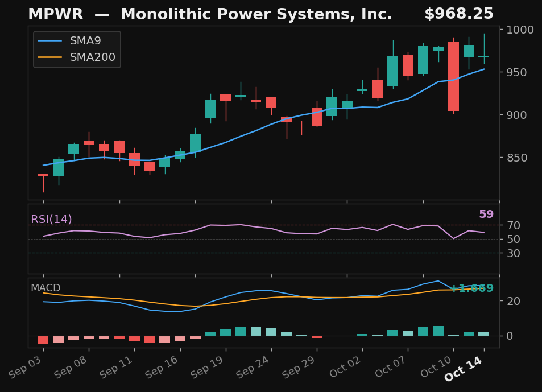Click the tallest green MACD histogram bar near Oct 09
Viewport: 542px width, 392px height.
tap(438, 331)
